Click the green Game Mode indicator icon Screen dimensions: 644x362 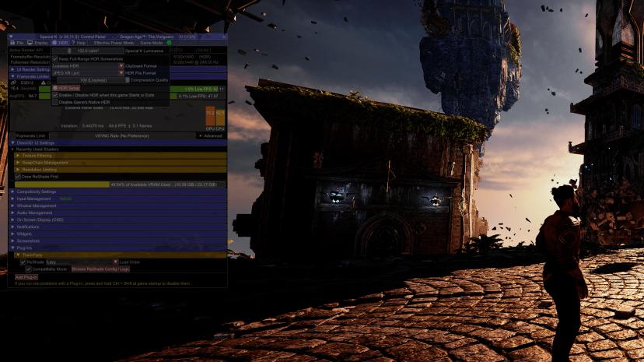(170, 43)
